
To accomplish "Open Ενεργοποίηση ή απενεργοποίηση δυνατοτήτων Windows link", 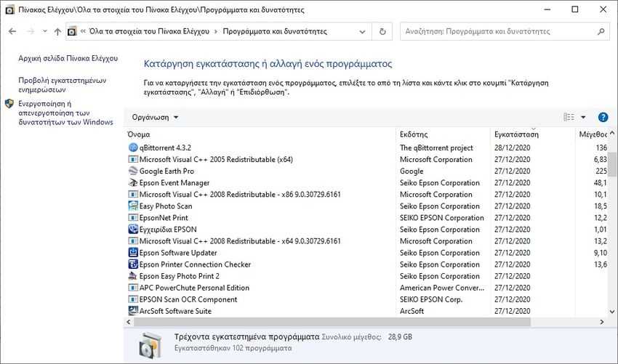I will click(66, 113).
